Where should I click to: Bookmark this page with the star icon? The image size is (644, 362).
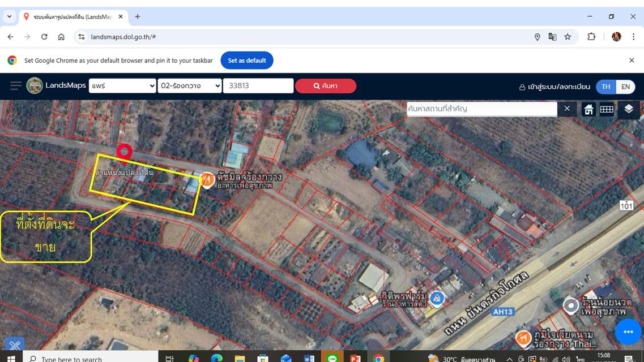[x=568, y=37]
